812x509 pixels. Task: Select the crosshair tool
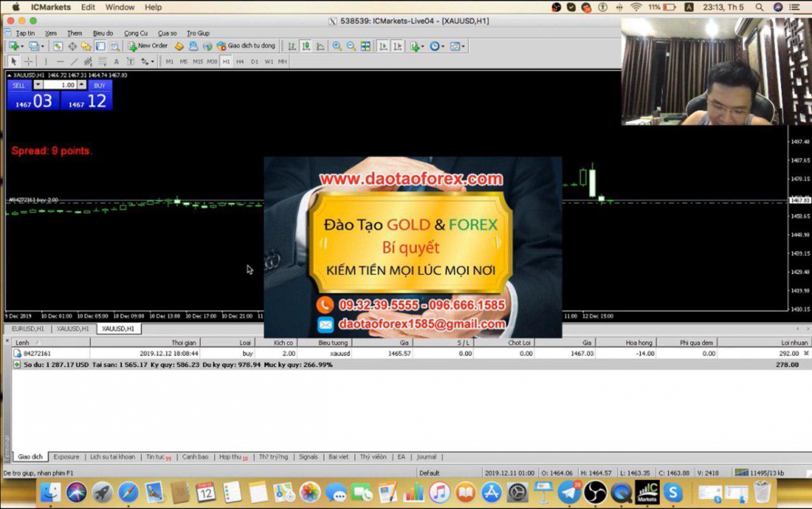28,62
